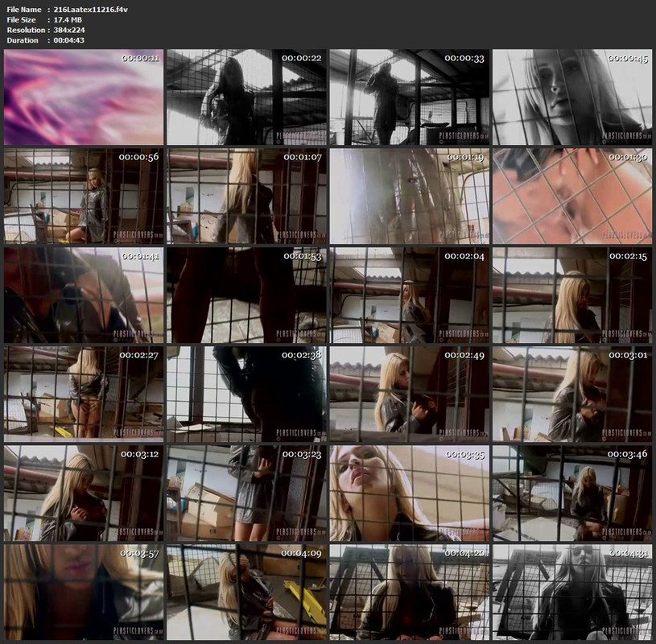Click the frame labeled 00:03:46
This screenshot has height=644, width=656.
tap(572, 493)
